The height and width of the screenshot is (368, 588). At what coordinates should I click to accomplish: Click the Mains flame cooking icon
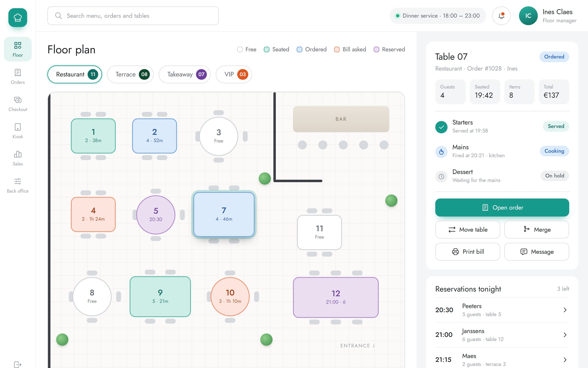[x=441, y=152]
